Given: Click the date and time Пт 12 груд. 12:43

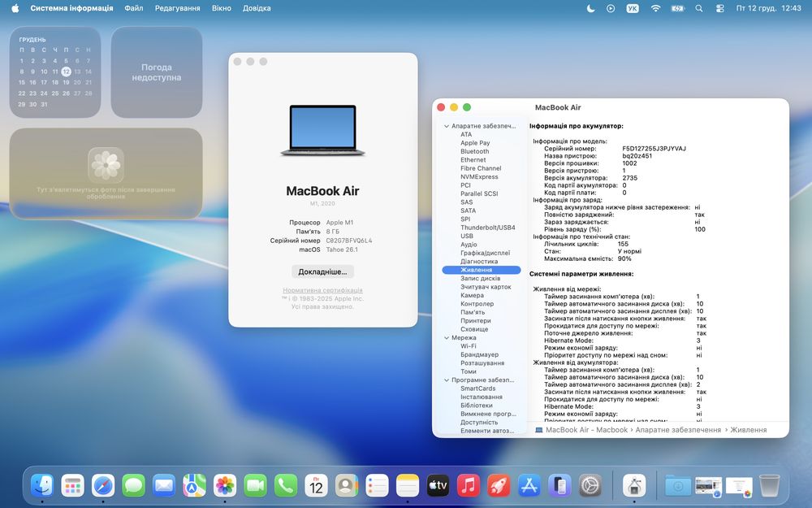Looking at the screenshot, I should (768, 8).
